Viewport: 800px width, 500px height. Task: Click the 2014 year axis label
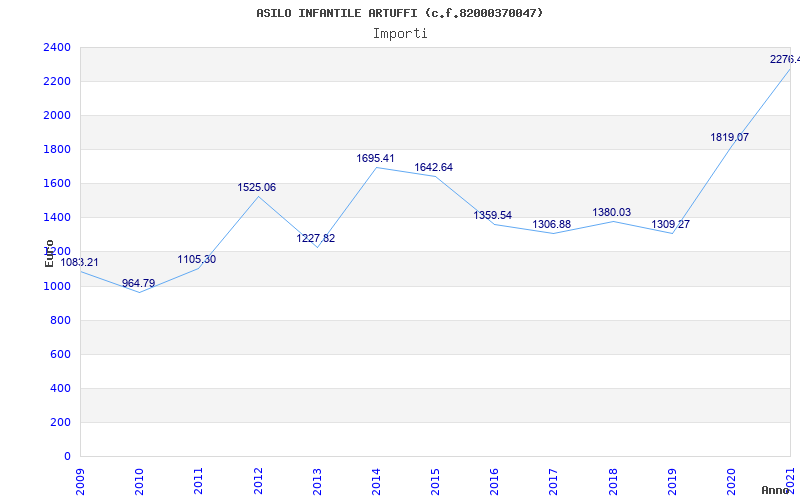pos(377,481)
